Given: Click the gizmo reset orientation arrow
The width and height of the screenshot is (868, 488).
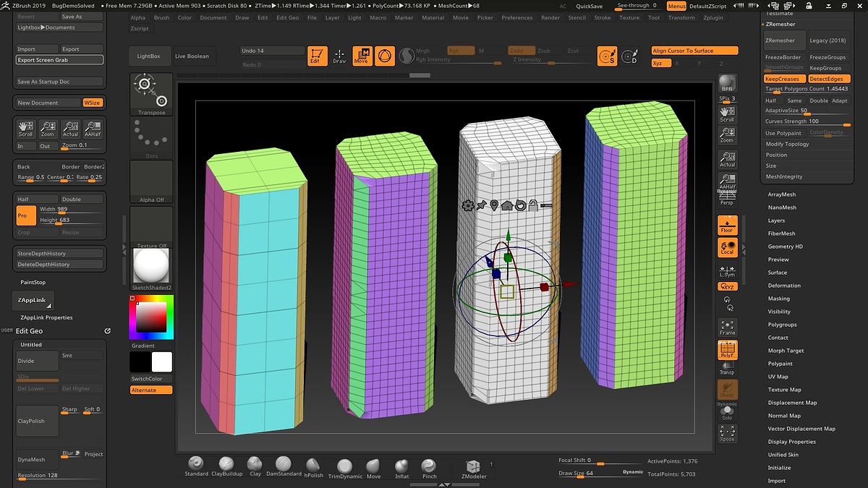Looking at the screenshot, I should [x=519, y=206].
